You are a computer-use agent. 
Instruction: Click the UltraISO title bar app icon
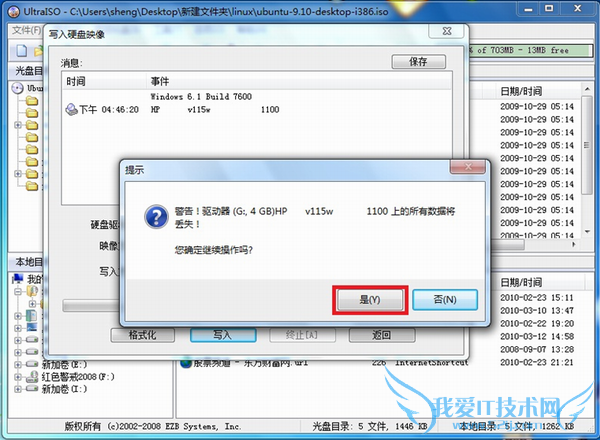click(x=13, y=12)
